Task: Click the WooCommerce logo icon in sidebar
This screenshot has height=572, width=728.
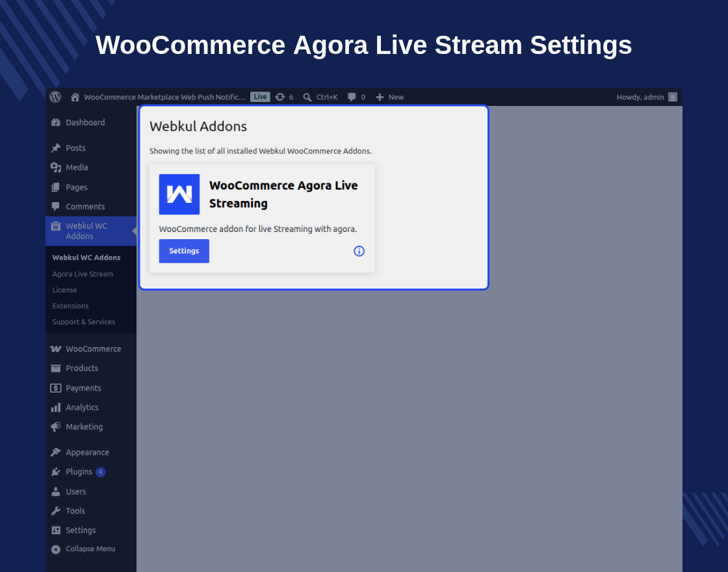Action: tap(56, 348)
